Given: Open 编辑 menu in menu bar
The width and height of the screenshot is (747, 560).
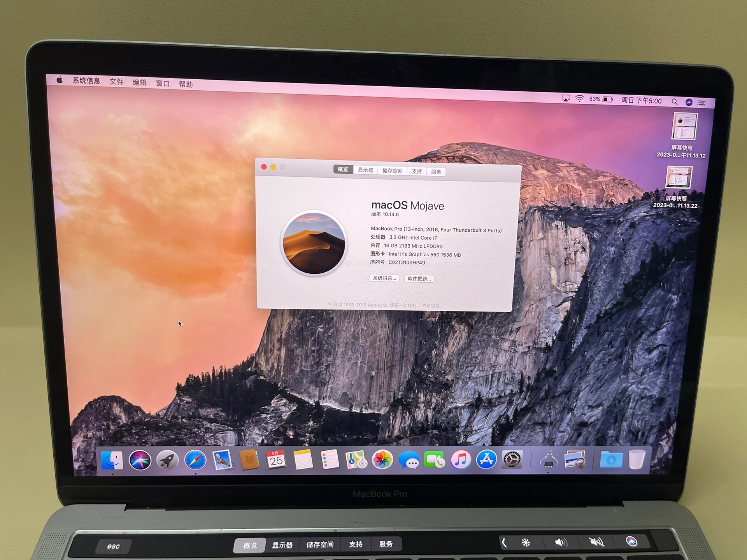Looking at the screenshot, I should [x=140, y=82].
